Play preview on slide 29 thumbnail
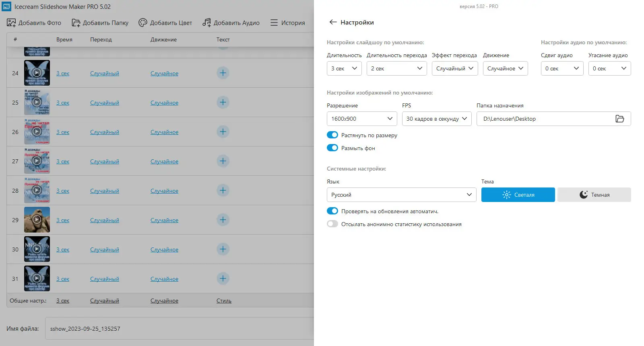Screen dimensions: 644x346 click(37, 220)
